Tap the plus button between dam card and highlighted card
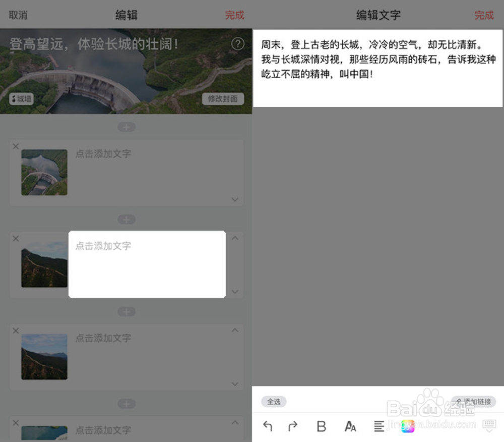The image size is (504, 442). [x=127, y=219]
